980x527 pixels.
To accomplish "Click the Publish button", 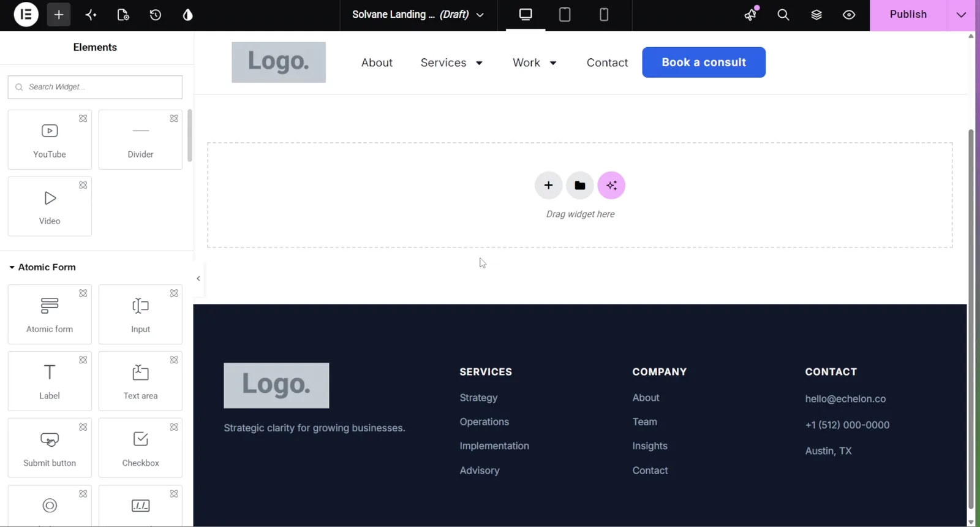I will pyautogui.click(x=908, y=15).
